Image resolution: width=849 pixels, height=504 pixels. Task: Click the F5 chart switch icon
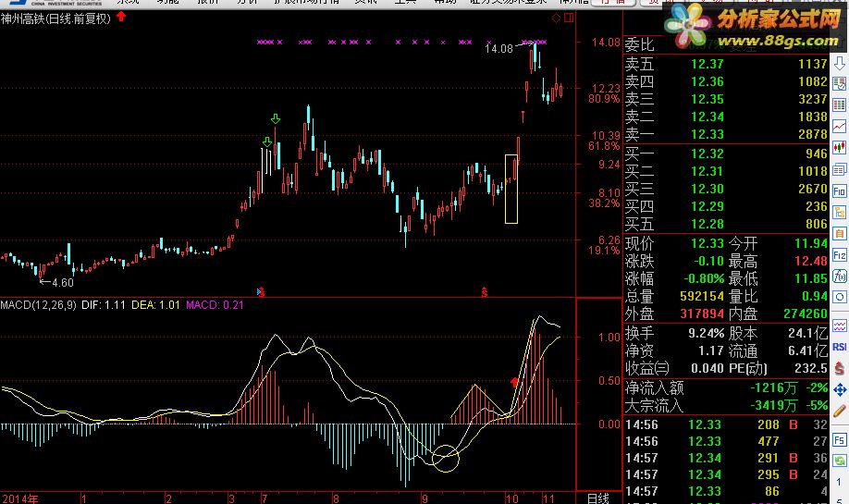pos(839,439)
